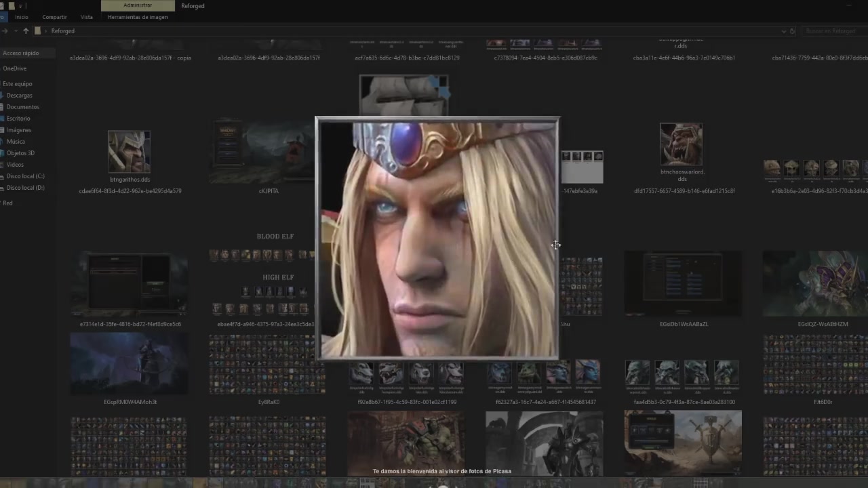Open the Documentos folder in sidebar
The width and height of the screenshot is (868, 488).
[22, 107]
